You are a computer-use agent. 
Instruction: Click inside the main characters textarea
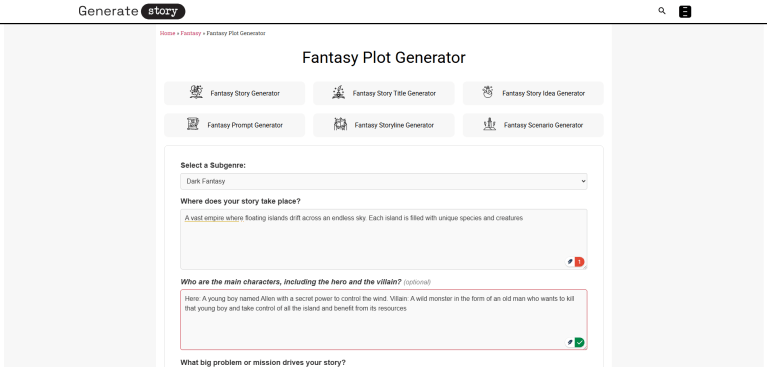(x=384, y=320)
